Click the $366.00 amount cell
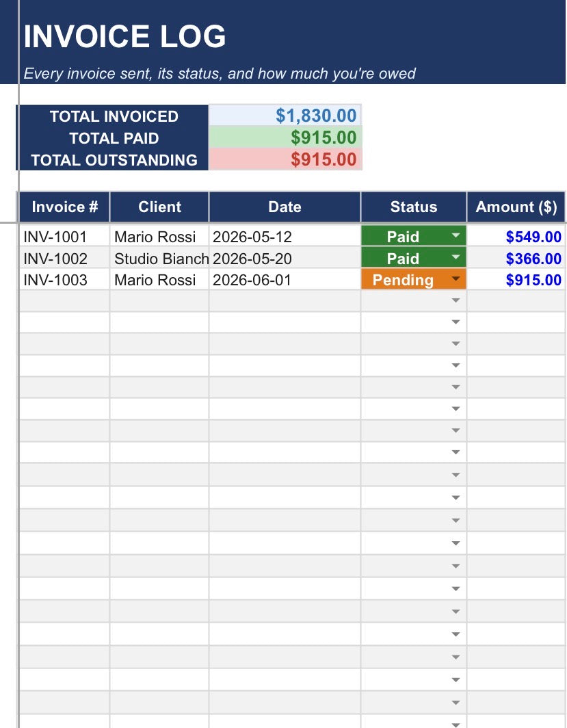Screen dimensions: 567x728 (516, 258)
